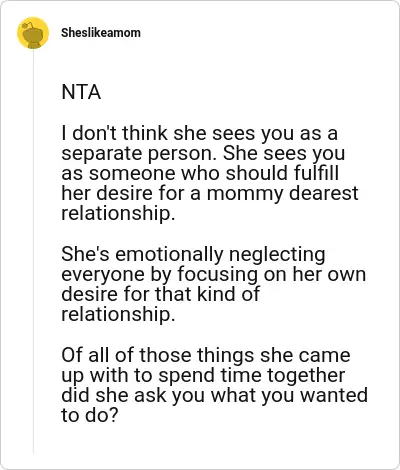Click the word "fulfill" in the first paragraph
The width and height of the screenshot is (400, 470).
click(316, 173)
